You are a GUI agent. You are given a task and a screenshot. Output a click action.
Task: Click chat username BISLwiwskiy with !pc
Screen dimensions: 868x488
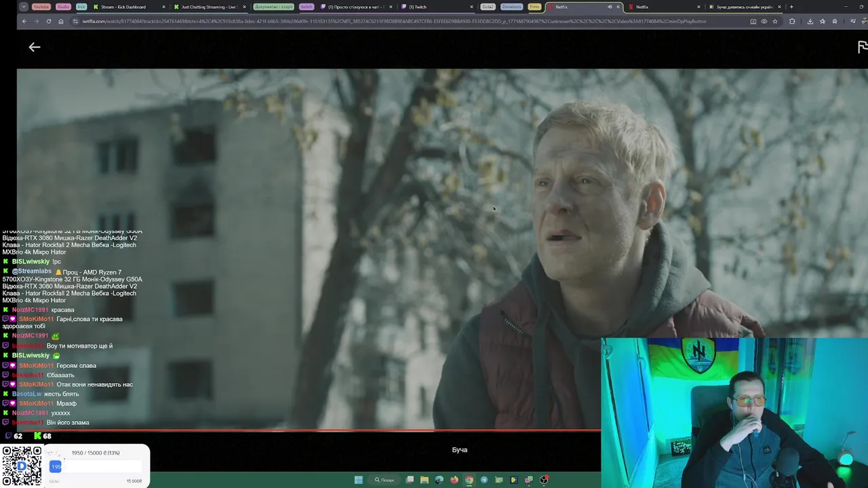pyautogui.click(x=31, y=262)
